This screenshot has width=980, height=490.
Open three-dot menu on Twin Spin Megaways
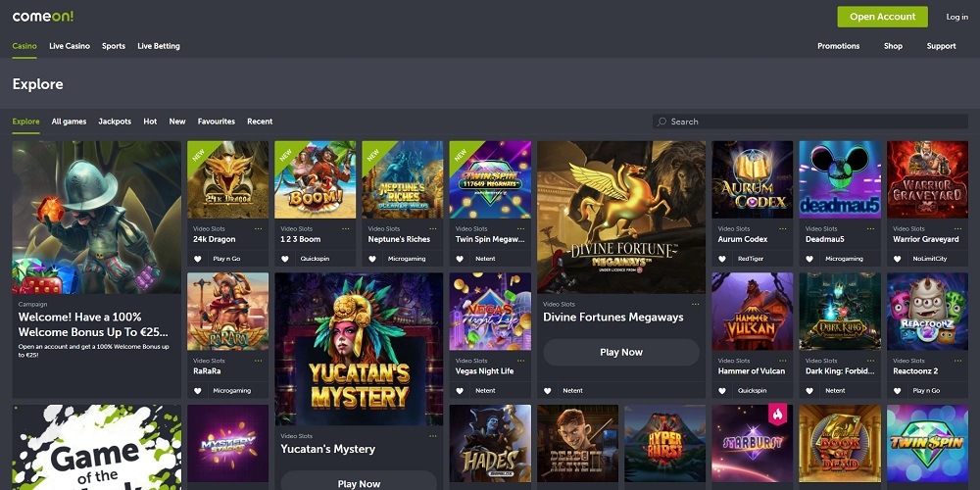click(x=520, y=228)
